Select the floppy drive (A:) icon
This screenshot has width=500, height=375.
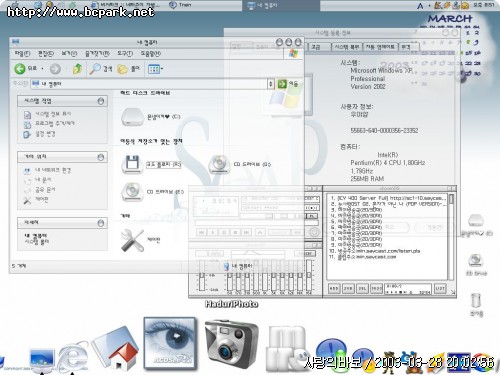coord(132,164)
